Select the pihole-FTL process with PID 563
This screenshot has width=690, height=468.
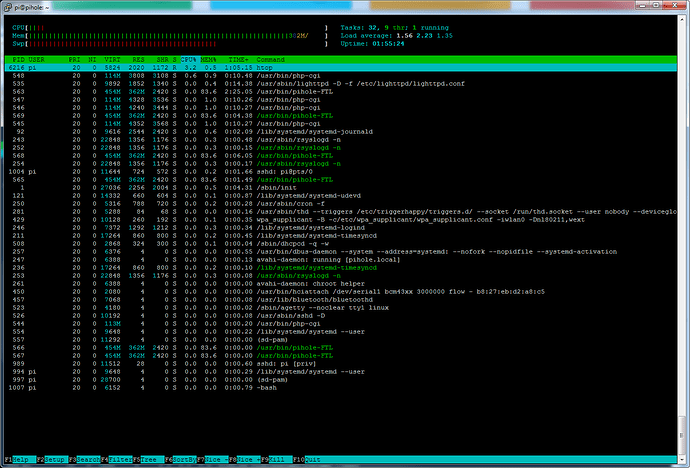341,92
